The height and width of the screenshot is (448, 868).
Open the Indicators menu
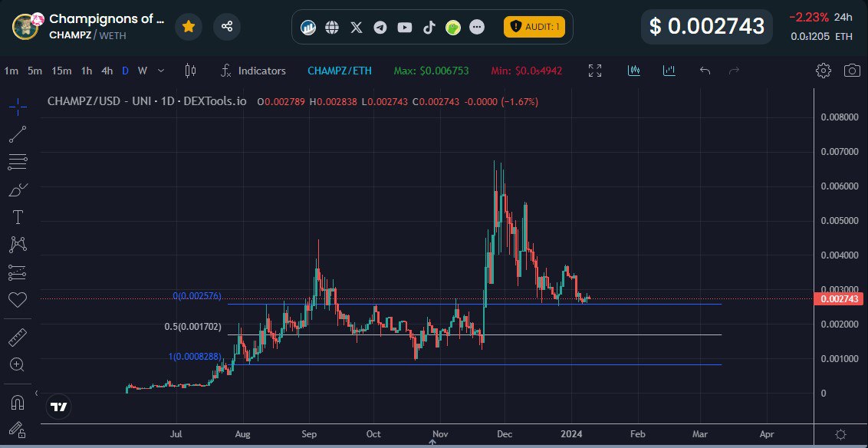(x=254, y=71)
